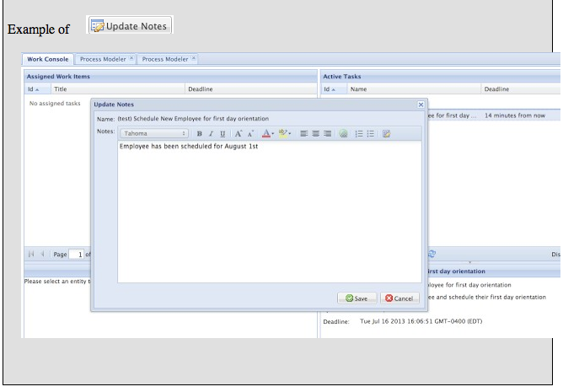This screenshot has width=563, height=392.
Task: Go to first page of assigned items
Action: tap(31, 254)
